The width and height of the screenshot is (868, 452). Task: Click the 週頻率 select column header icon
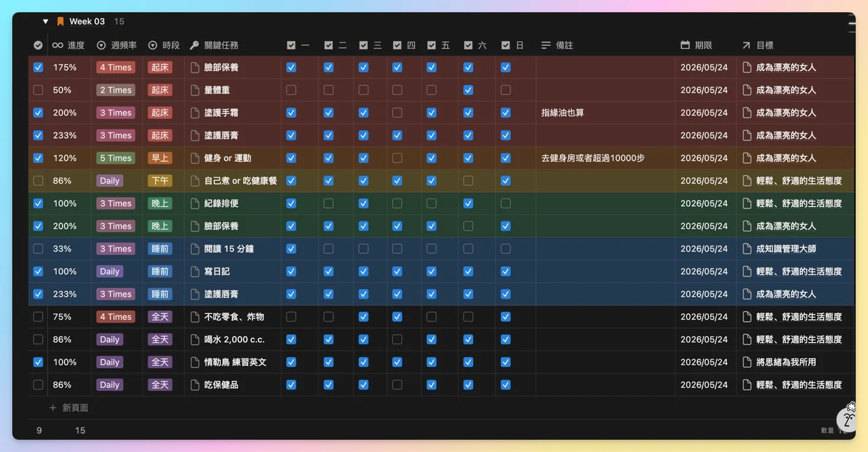click(x=101, y=45)
